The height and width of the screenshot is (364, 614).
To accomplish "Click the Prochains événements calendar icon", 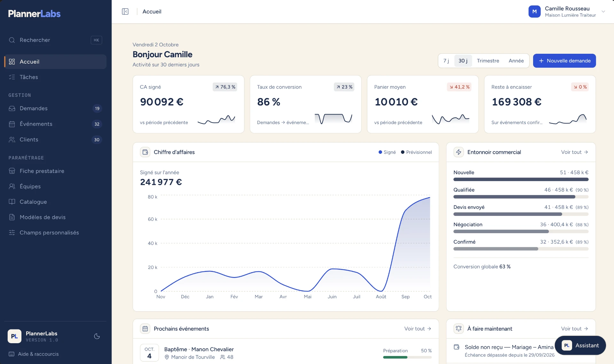I will pos(145,328).
